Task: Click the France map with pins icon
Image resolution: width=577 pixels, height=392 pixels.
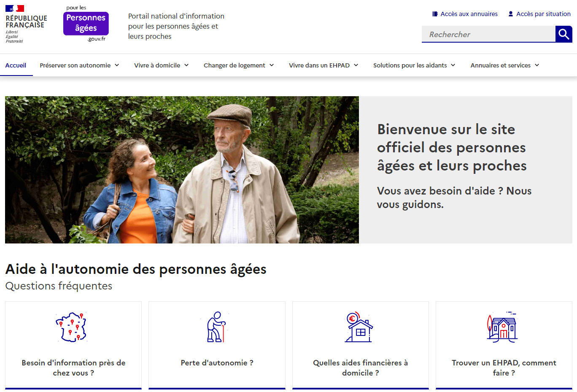Action: [71, 327]
